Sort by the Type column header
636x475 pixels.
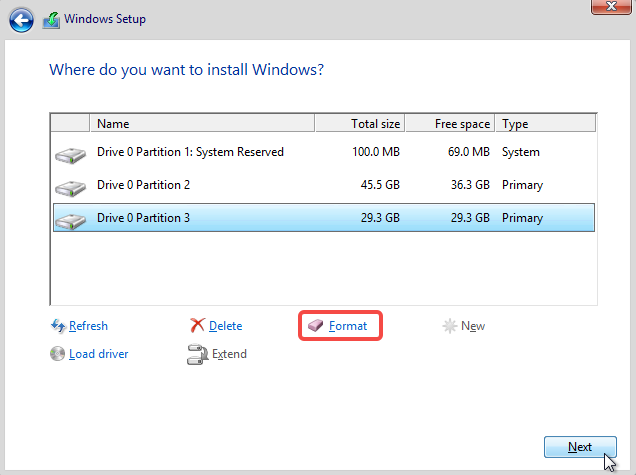[x=546, y=123]
